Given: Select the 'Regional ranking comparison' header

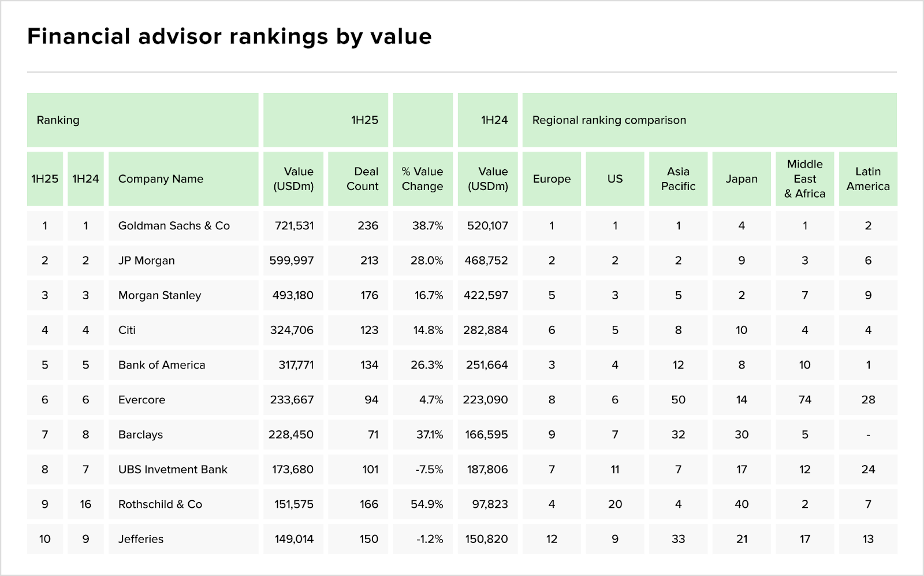Looking at the screenshot, I should [x=709, y=120].
